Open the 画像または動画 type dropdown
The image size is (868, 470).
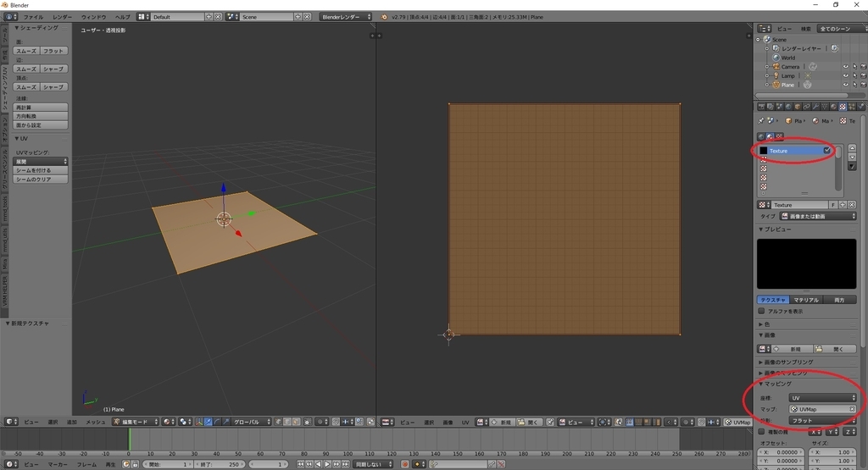[x=818, y=216]
